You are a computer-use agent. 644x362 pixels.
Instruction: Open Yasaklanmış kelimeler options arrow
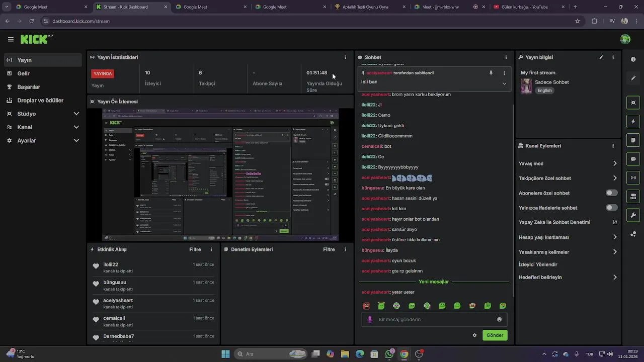[615, 252]
